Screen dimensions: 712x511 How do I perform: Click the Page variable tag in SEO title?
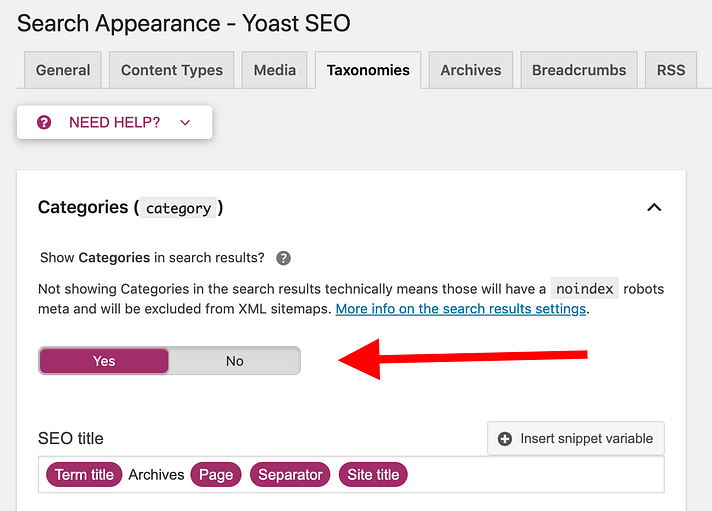pos(216,475)
